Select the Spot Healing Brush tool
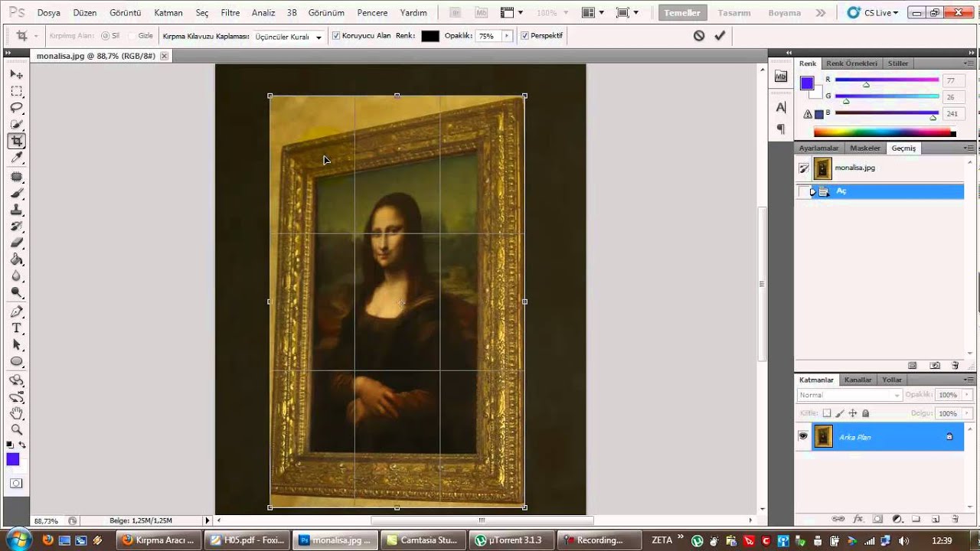The height and width of the screenshot is (551, 980). point(16,177)
